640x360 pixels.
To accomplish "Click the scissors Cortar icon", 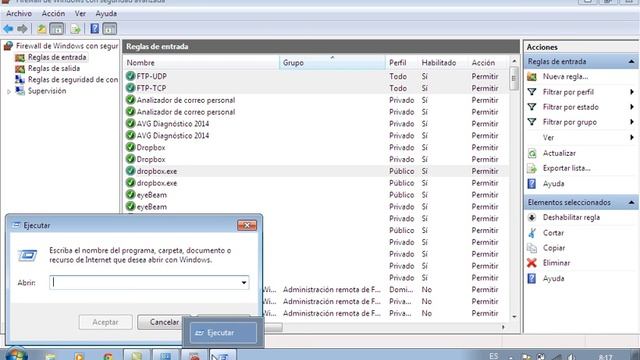I will 532,233.
